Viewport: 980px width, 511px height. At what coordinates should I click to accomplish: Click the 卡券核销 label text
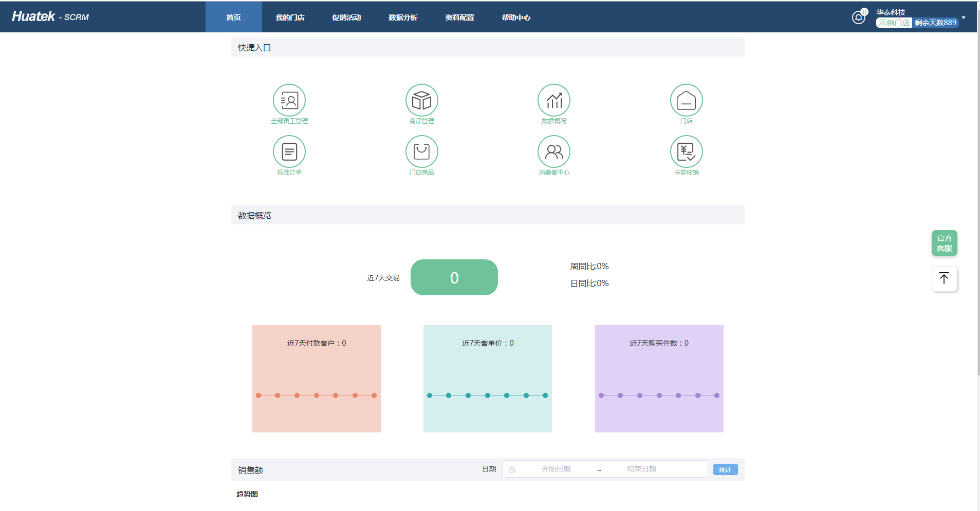click(x=687, y=173)
